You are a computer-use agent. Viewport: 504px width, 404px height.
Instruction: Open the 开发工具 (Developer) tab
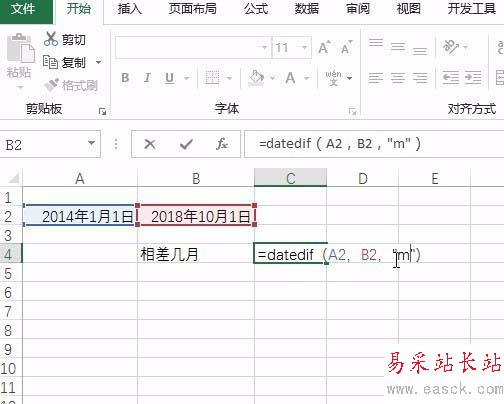coord(472,9)
